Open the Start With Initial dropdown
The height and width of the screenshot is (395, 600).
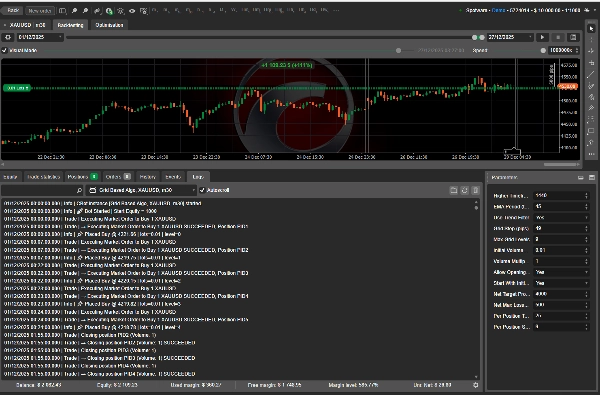561,283
